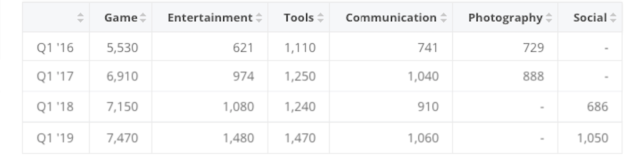Image resolution: width=644 pixels, height=159 pixels.
Task: Click the Photography header text
Action: coord(505,18)
